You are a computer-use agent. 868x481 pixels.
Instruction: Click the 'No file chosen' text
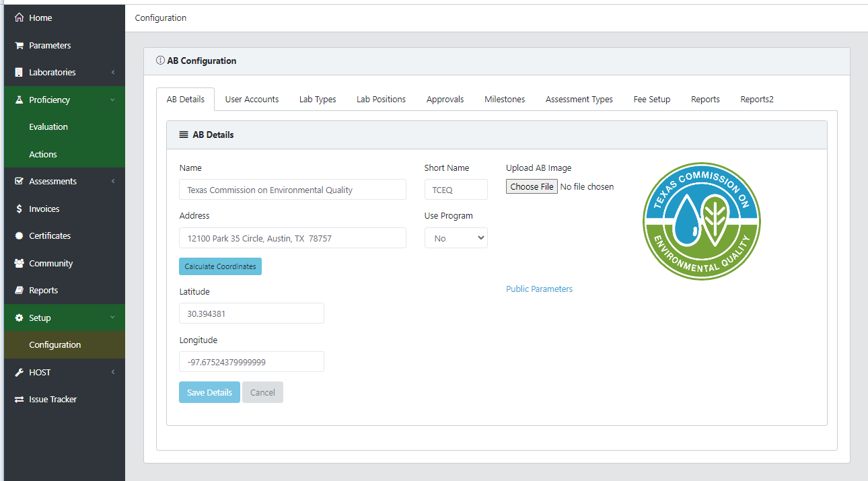(x=587, y=187)
